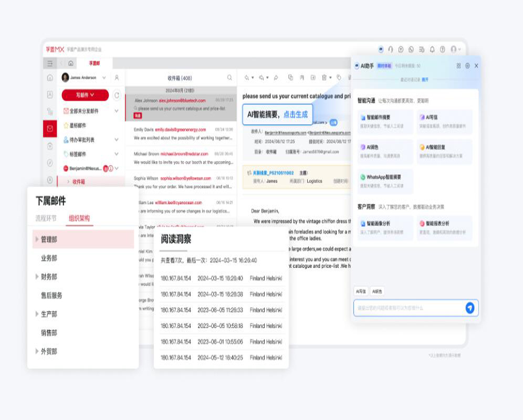The height and width of the screenshot is (420, 523).
Task: Click the mail icon in left sidebar
Action: 50,128
